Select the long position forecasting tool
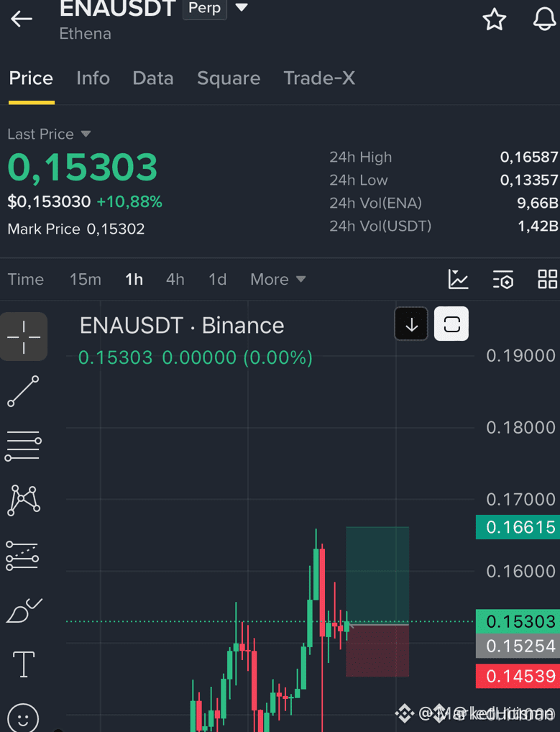This screenshot has height=732, width=560. (22, 556)
